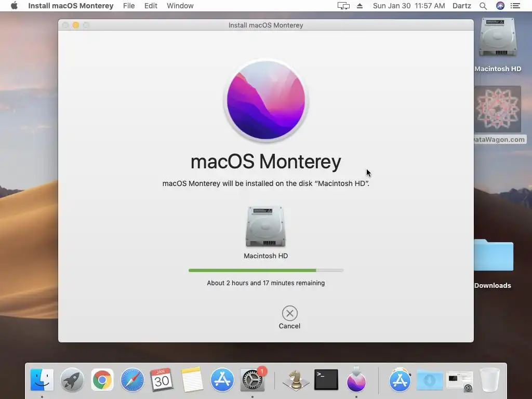Open System Preferences with update badge
The height and width of the screenshot is (399, 532).
252,380
